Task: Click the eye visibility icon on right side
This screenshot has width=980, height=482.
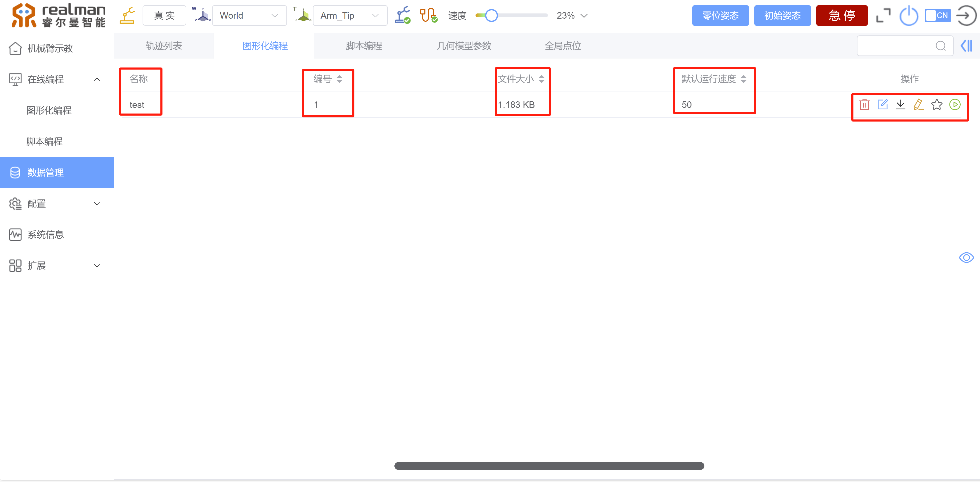Action: [x=967, y=257]
